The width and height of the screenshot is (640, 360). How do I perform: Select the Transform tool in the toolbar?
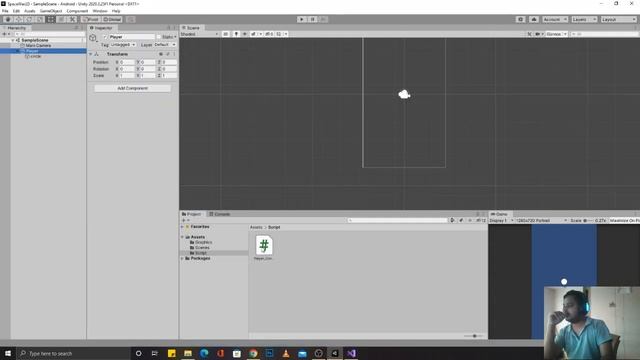pos(61,19)
